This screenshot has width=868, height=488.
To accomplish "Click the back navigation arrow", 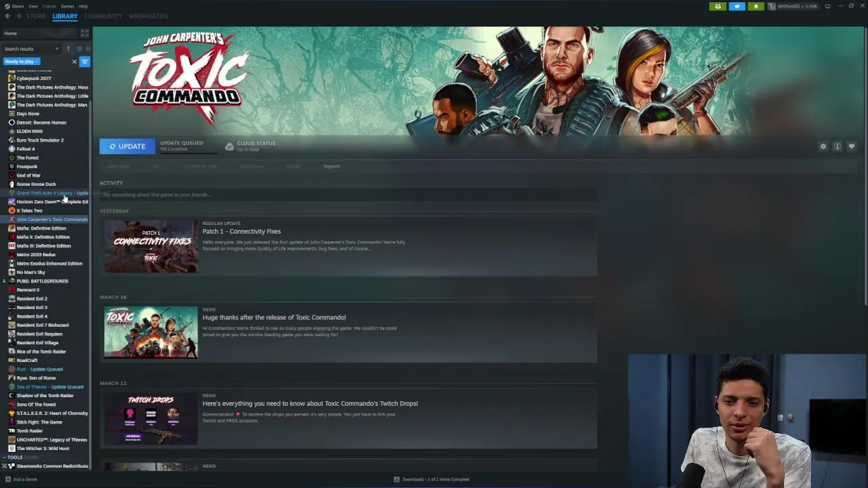I will [x=7, y=16].
